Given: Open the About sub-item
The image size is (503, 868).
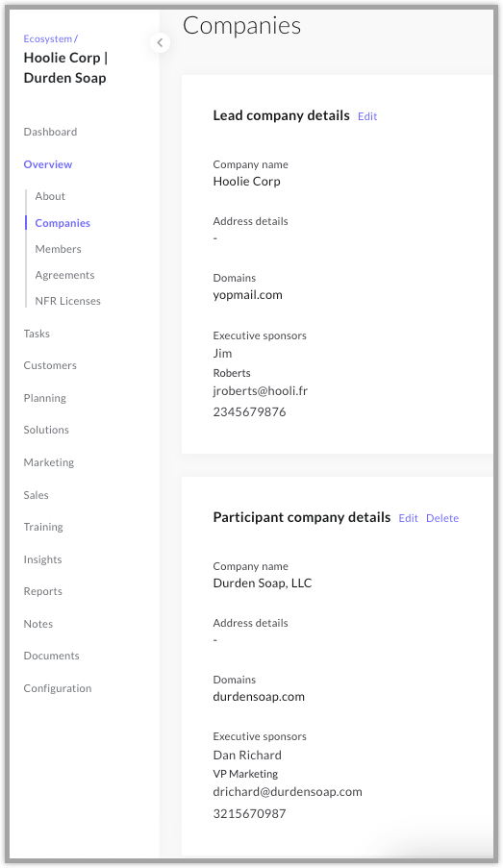Looking at the screenshot, I should 50,196.
